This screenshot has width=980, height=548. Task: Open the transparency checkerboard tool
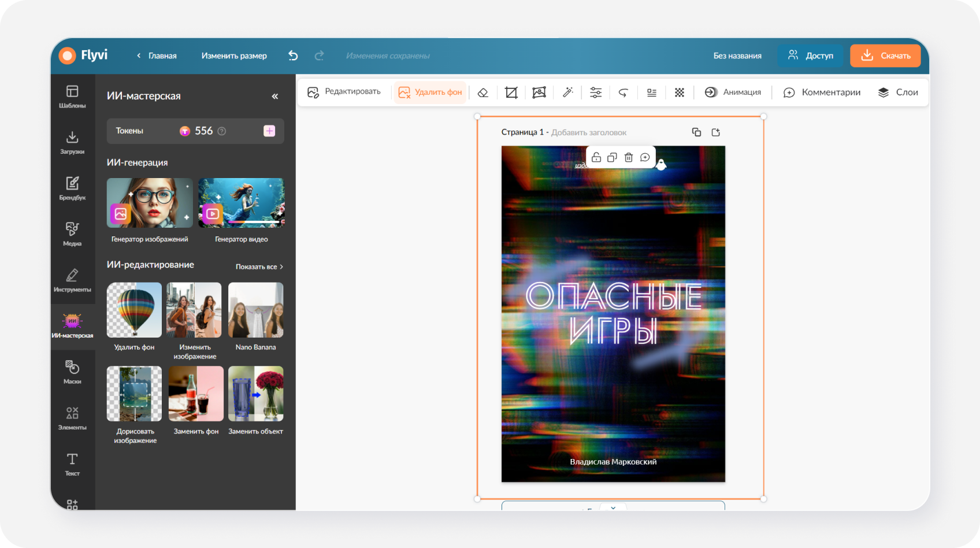pos(680,92)
